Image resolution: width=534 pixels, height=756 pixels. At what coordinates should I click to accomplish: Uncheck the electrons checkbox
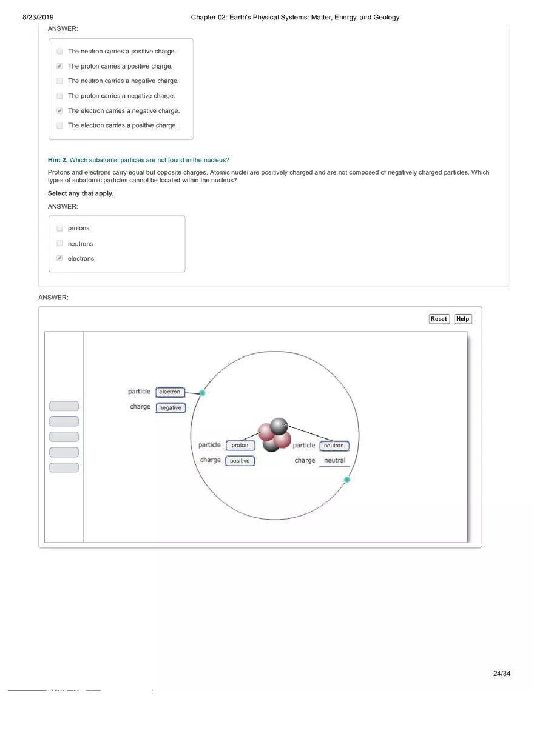[x=59, y=258]
